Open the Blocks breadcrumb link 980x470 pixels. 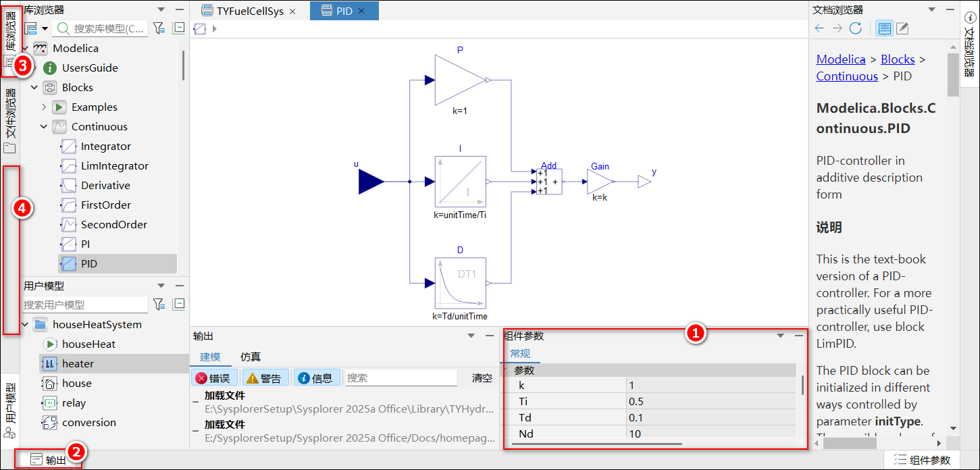coord(898,59)
